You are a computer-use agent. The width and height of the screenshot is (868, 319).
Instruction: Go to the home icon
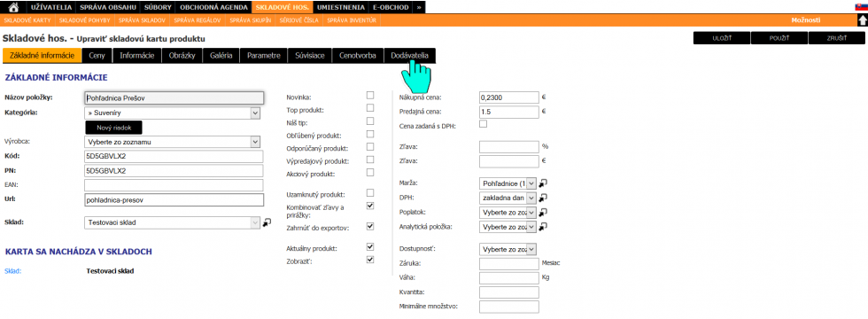(14, 7)
